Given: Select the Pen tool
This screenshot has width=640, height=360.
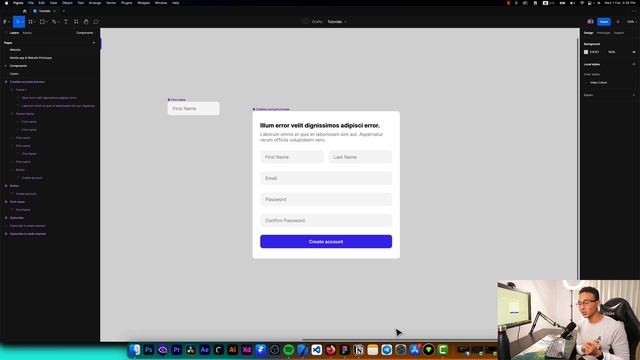Looking at the screenshot, I should pos(53,22).
